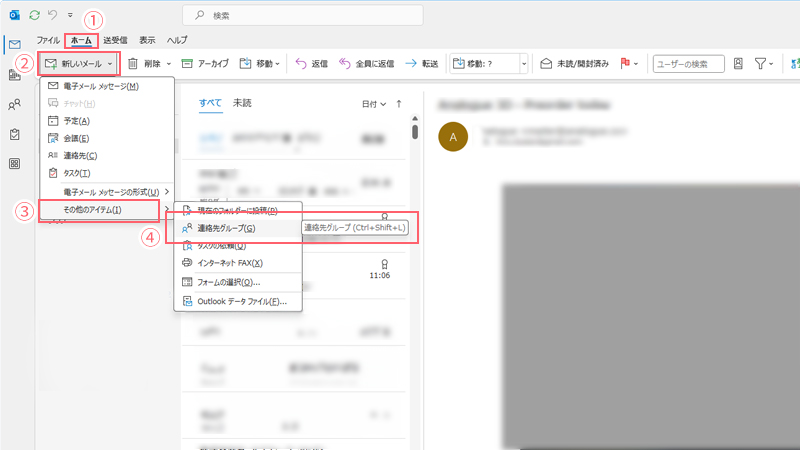Choose Outlook データ ファイル(F)... option
Screen dimensions: 800x450
(238, 302)
